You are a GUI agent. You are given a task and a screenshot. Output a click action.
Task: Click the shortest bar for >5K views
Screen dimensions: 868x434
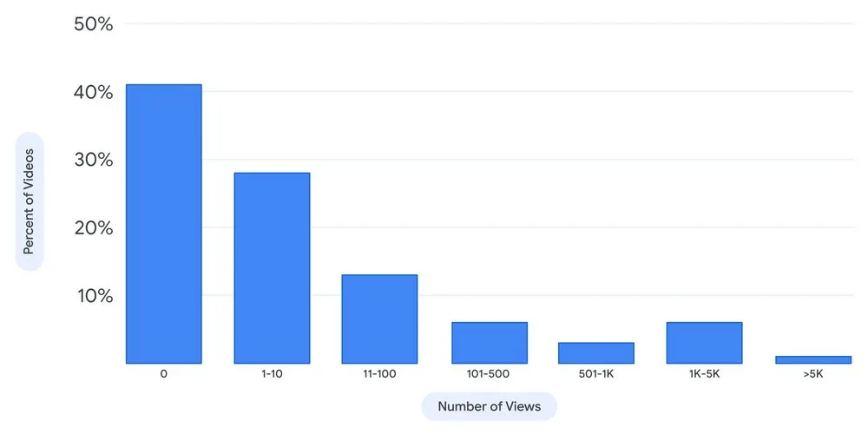pyautogui.click(x=813, y=359)
